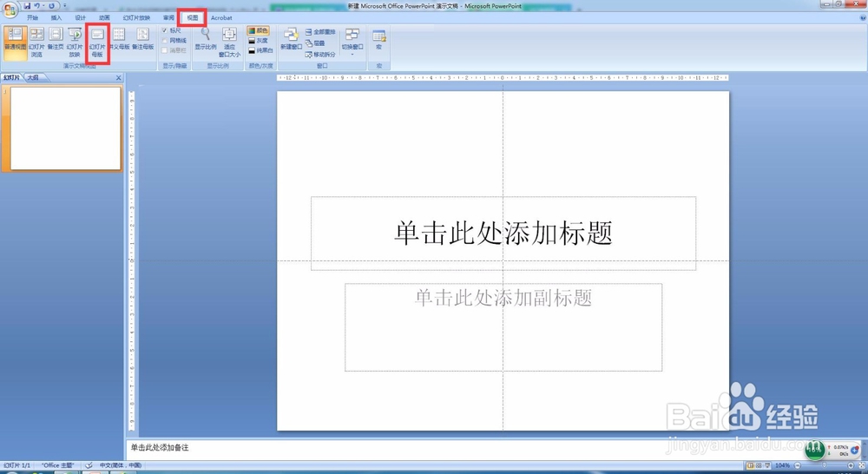Click slide show icon in status bar
This screenshot has height=474, width=868.
pos(767,465)
